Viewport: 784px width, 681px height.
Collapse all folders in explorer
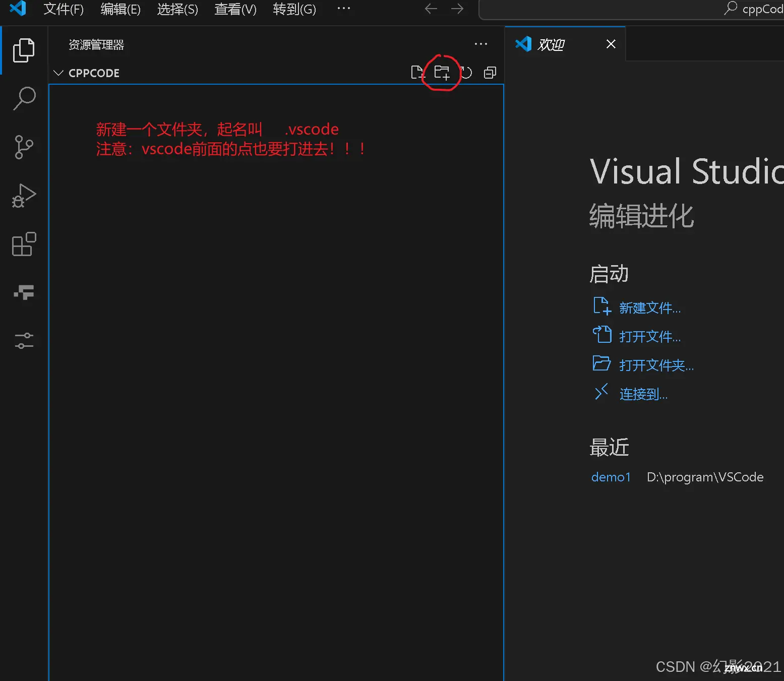[x=490, y=73]
